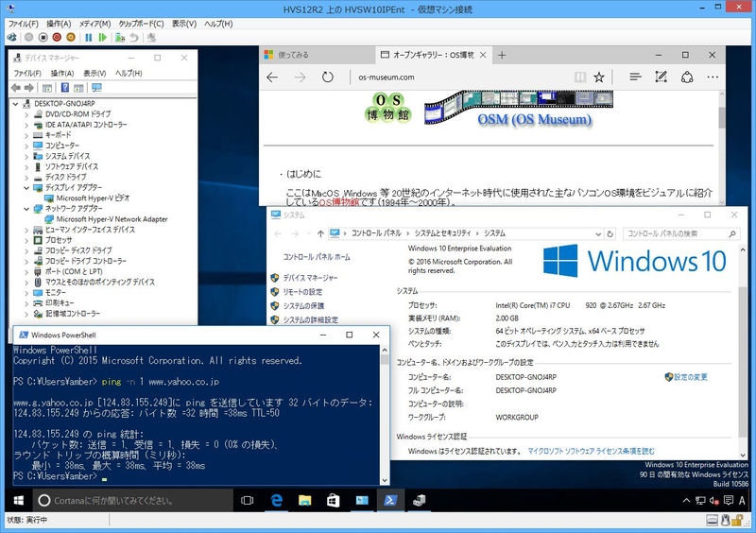Click the up arrow in System window

(320, 233)
